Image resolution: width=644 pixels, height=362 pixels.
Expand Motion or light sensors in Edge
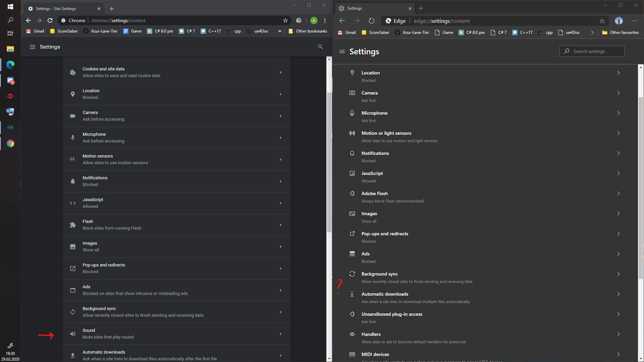pos(485,137)
